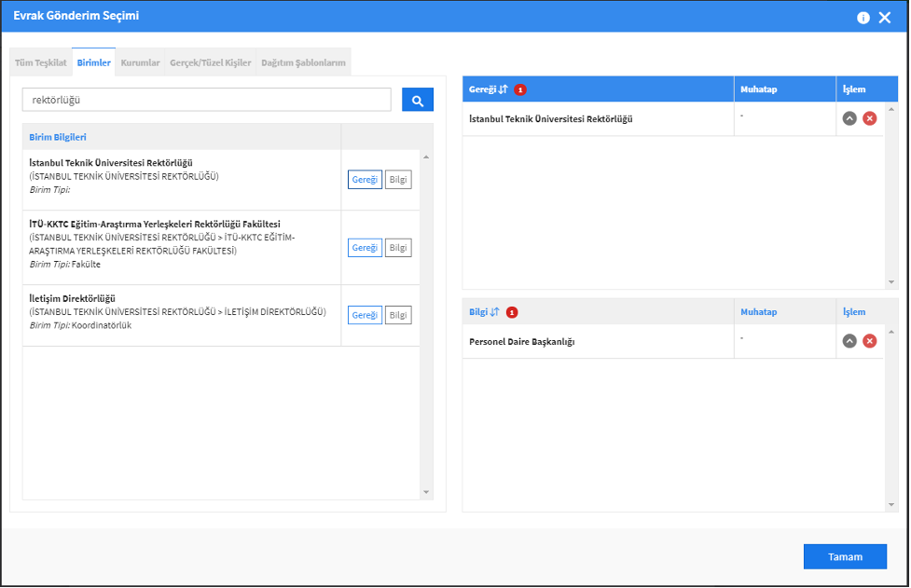Add İstanbul Teknik Üniversitesi Rektörlüğü as Gereği

365,179
